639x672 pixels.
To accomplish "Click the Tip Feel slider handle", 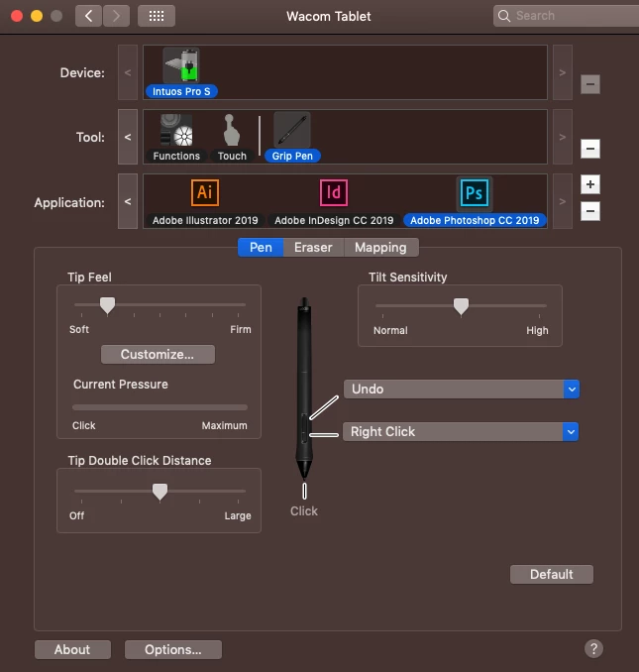I will [x=107, y=306].
